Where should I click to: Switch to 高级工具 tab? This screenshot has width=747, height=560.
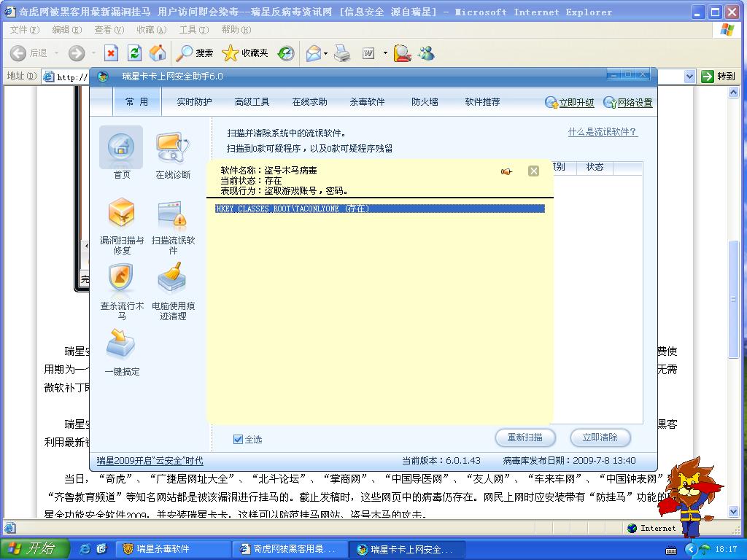coord(252,101)
